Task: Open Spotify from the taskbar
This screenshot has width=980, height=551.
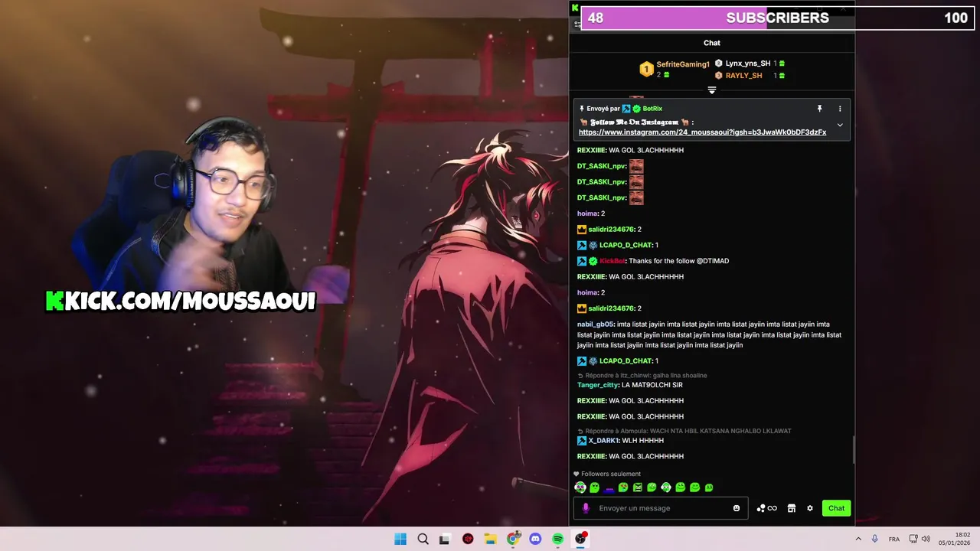Action: pyautogui.click(x=557, y=539)
